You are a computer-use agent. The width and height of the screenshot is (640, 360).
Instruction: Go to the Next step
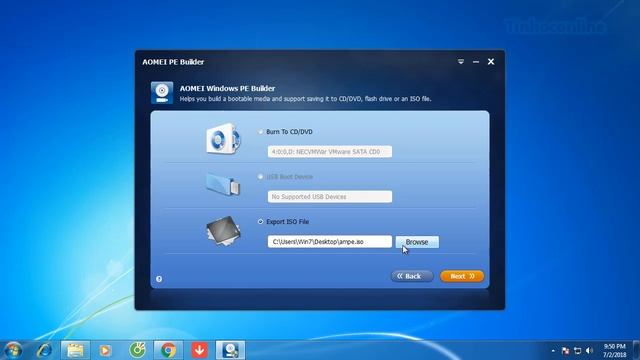click(x=462, y=276)
